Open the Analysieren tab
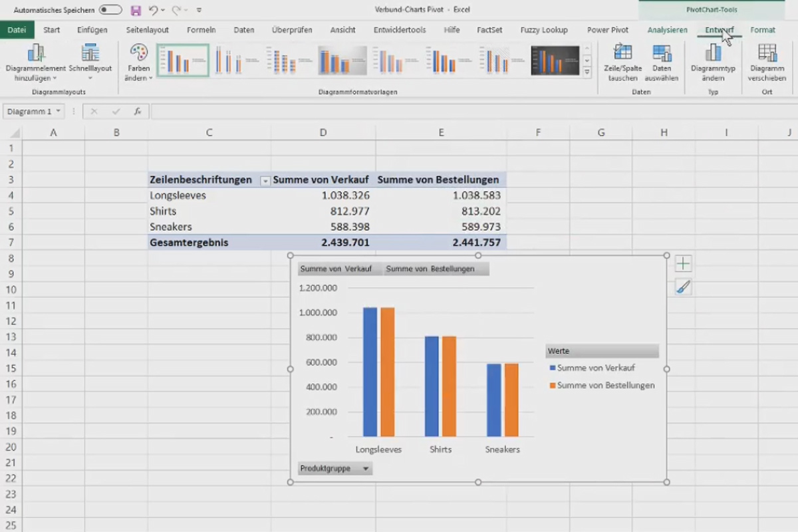The width and height of the screenshot is (798, 532). tap(668, 30)
